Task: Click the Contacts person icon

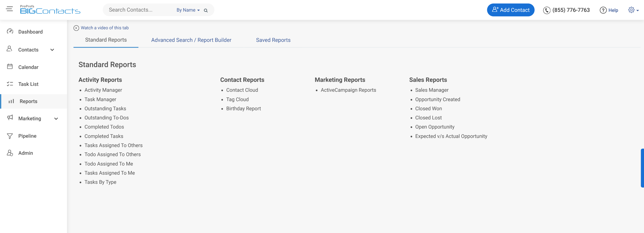Action: pos(9,49)
